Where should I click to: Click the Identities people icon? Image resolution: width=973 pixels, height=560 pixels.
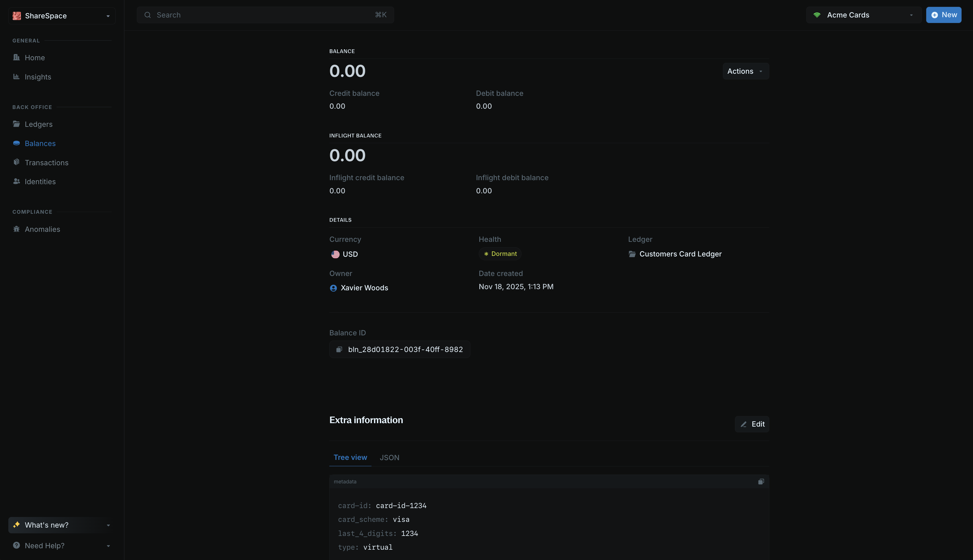pyautogui.click(x=16, y=181)
